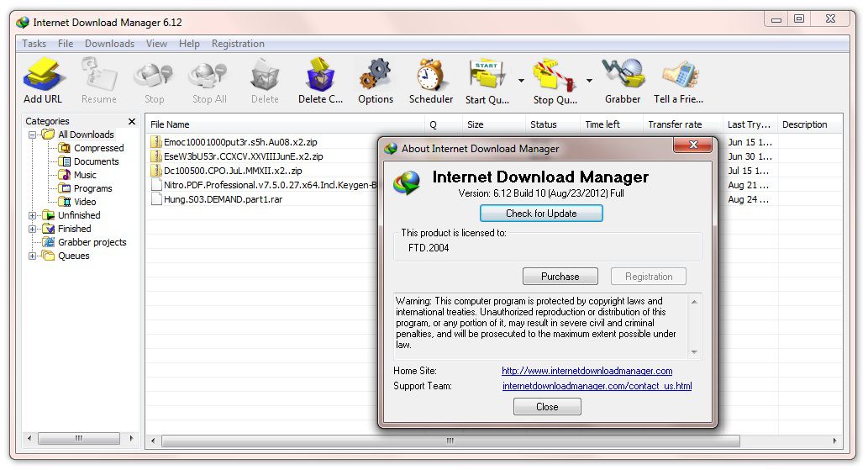Screen dimensions: 868x470
Task: Click the zip icon of Emoc1001000put3r file
Action: [x=156, y=142]
